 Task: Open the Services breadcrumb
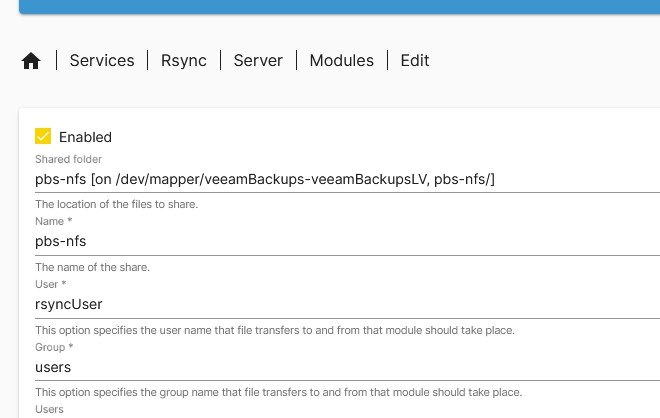[102, 61]
